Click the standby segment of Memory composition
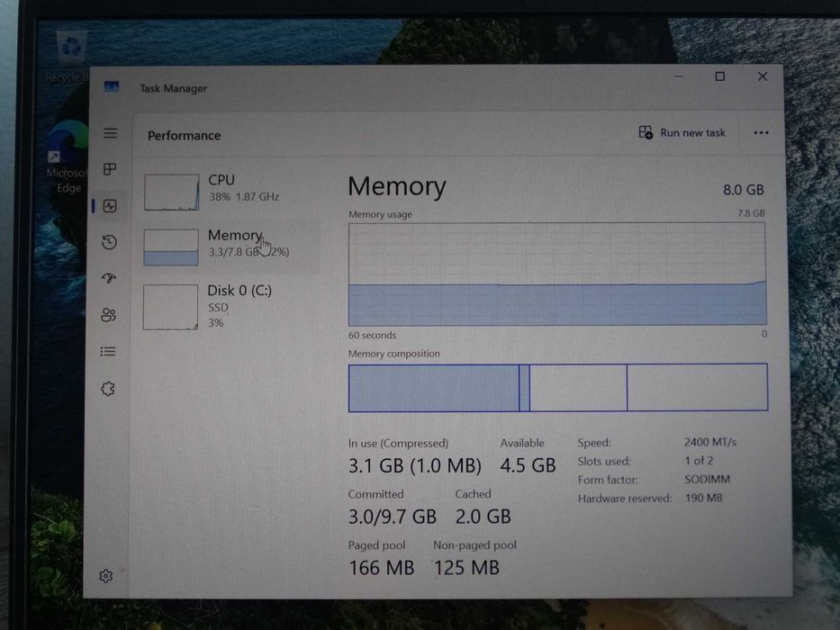Screen dimensions: 840x630 click(x=578, y=388)
